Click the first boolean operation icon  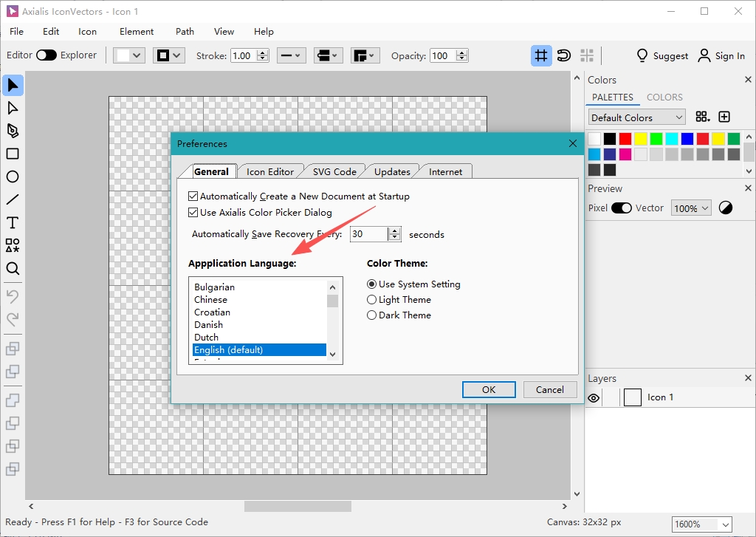pyautogui.click(x=13, y=349)
